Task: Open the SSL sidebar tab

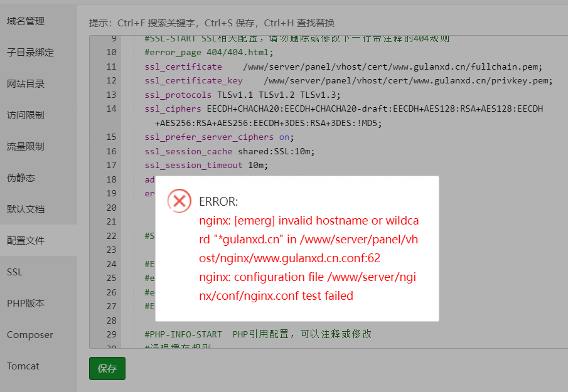Action: (14, 272)
